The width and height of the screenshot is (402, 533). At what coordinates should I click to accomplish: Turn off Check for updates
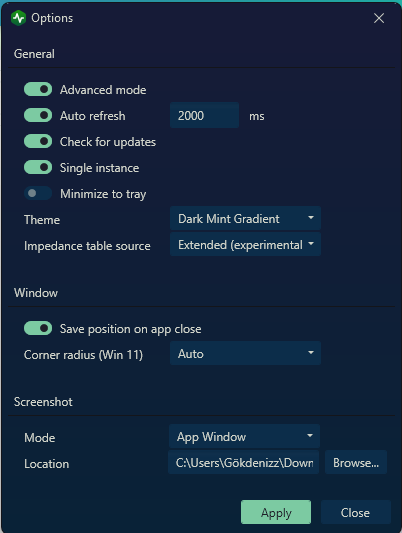pyautogui.click(x=38, y=141)
